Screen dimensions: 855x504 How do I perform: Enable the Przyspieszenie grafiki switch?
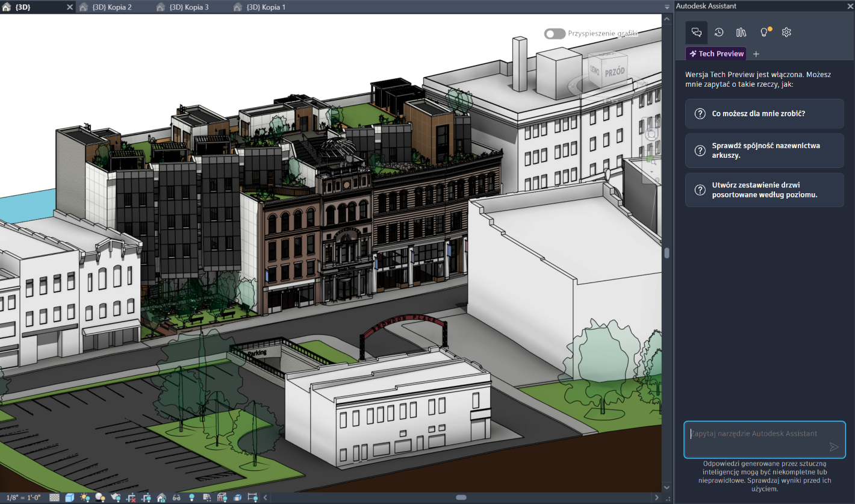click(x=555, y=34)
